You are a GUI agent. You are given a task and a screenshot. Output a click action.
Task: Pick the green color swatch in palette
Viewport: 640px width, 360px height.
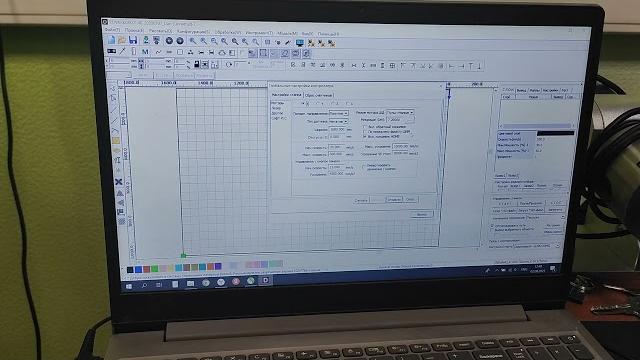click(x=155, y=269)
